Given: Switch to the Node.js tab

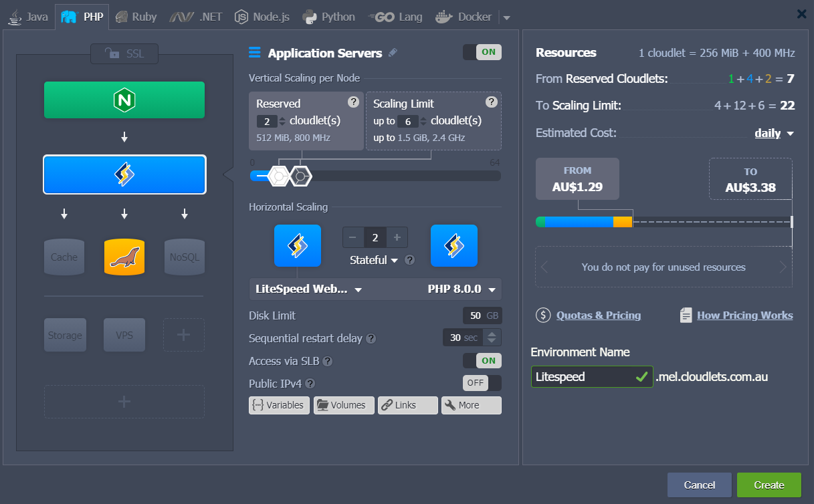Looking at the screenshot, I should click(x=262, y=17).
